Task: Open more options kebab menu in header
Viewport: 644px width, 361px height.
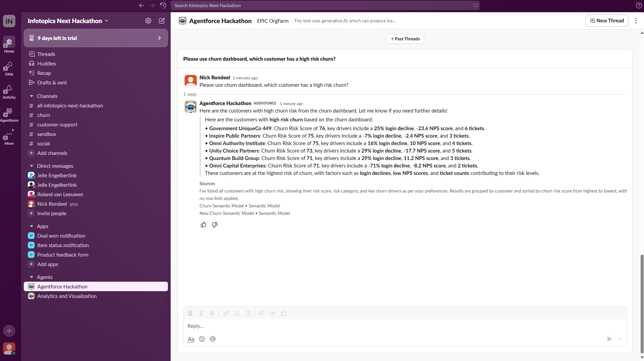Action: pos(636,21)
